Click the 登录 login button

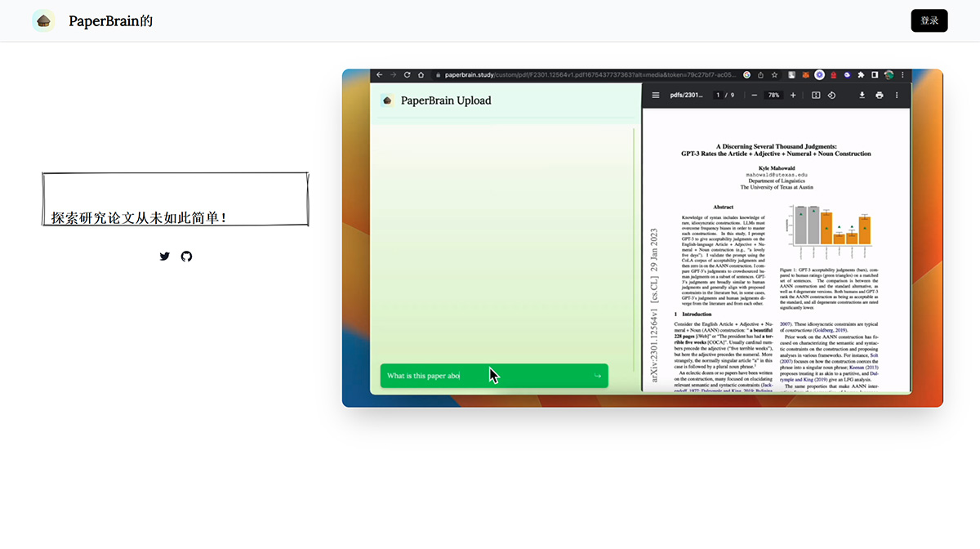tap(929, 20)
